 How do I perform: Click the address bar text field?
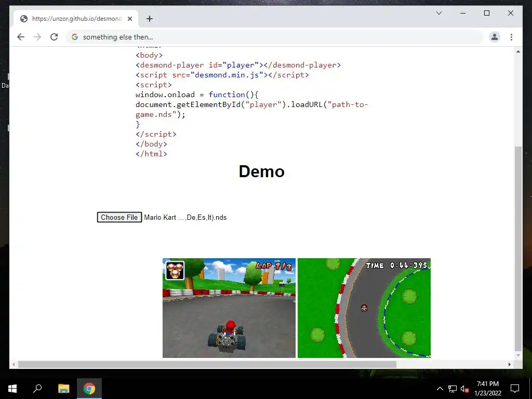(274, 37)
